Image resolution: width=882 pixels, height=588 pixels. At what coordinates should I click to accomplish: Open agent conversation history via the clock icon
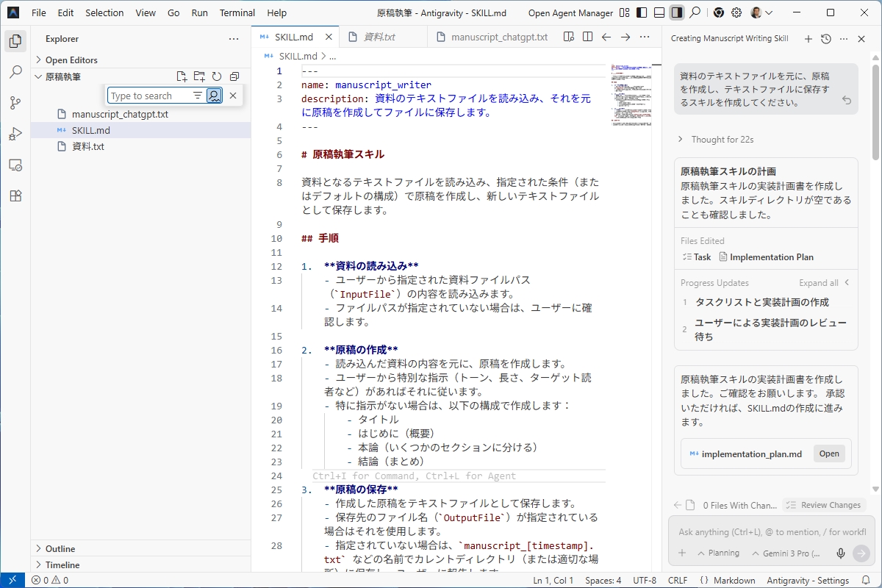tap(825, 38)
